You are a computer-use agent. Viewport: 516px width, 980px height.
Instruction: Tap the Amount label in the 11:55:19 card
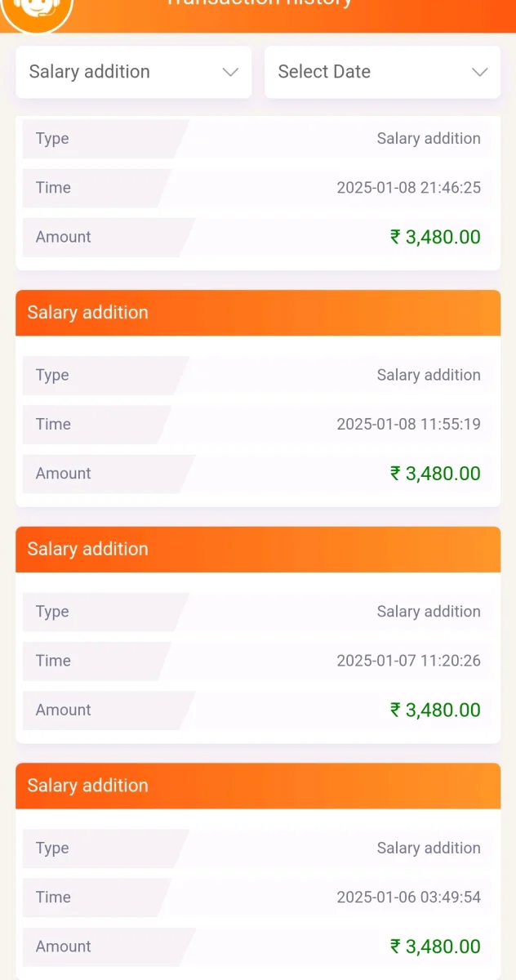click(x=63, y=474)
